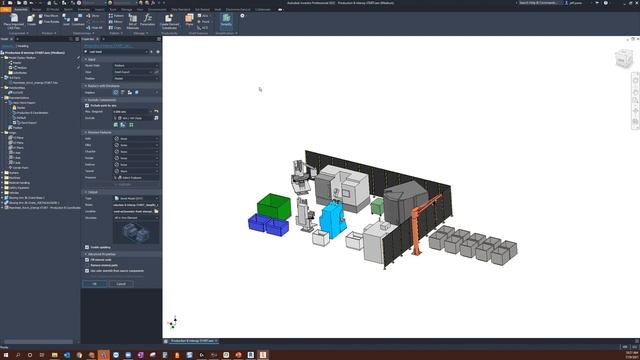The width and height of the screenshot is (640, 360).
Task: Select the Mirror tool in ribbon
Action: [x=116, y=22]
